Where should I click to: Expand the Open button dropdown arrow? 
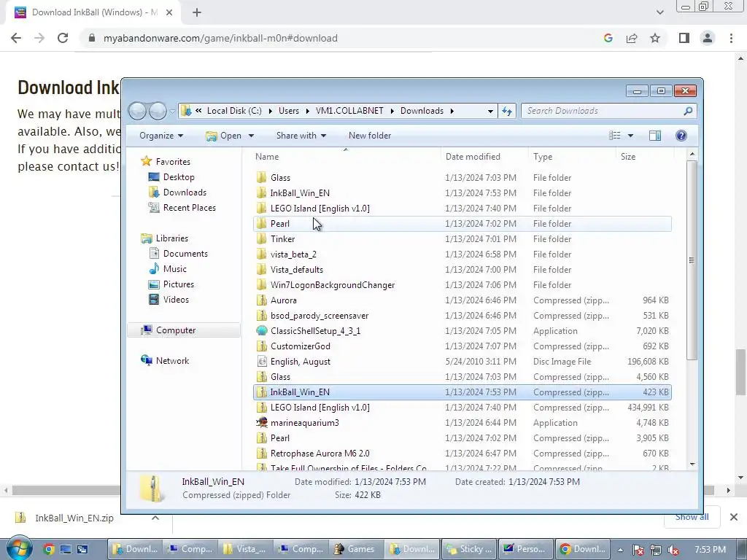click(251, 136)
